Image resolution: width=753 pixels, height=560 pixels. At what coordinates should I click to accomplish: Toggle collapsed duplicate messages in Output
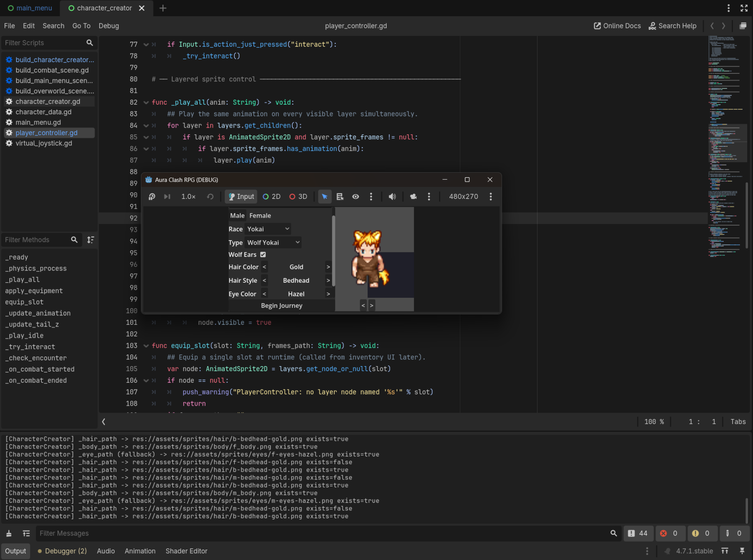point(26,533)
